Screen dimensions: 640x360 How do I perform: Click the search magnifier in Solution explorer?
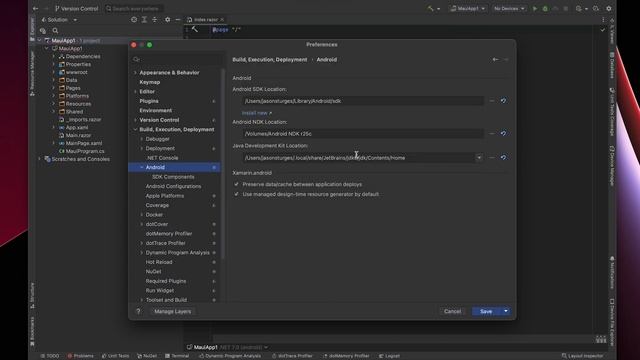[55, 31]
